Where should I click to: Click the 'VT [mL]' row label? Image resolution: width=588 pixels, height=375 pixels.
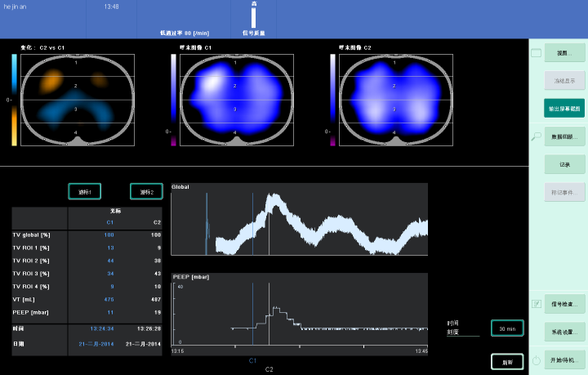coord(24,299)
